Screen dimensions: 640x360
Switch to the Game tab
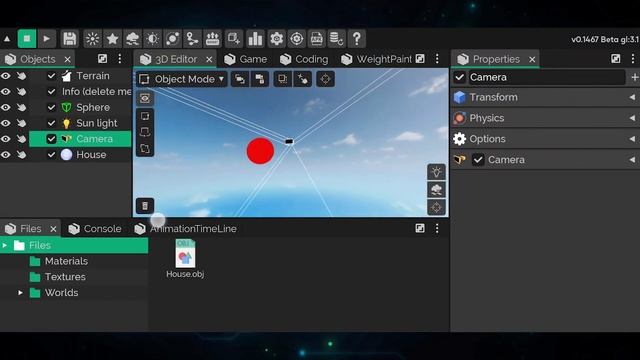[246, 59]
